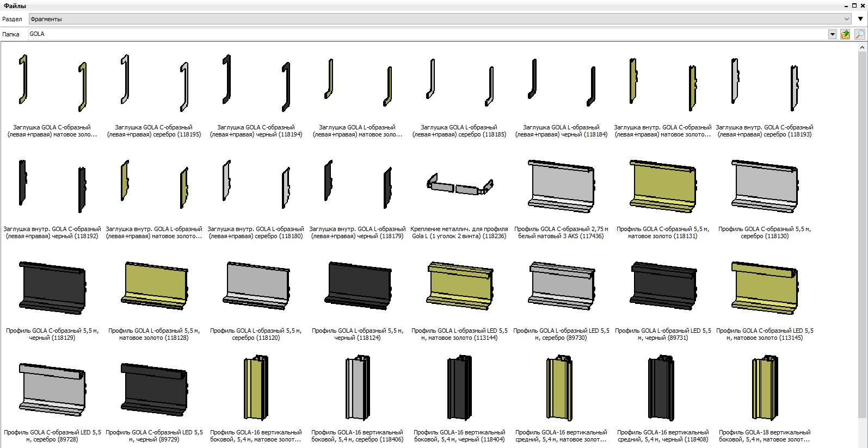Screen dimensions: 868x448
Task: Select GOLA-18 vertical side matte gold profile thumbnail
Action: 765,388
